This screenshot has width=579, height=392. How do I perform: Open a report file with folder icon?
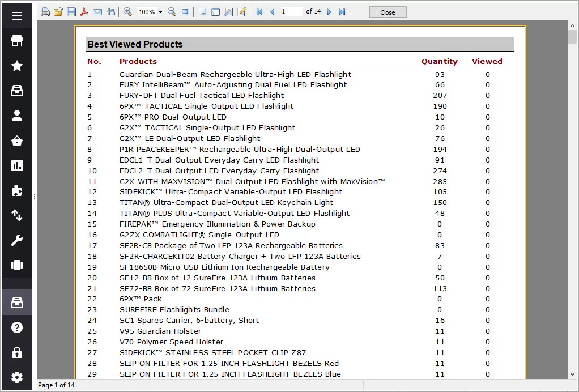tap(58, 12)
